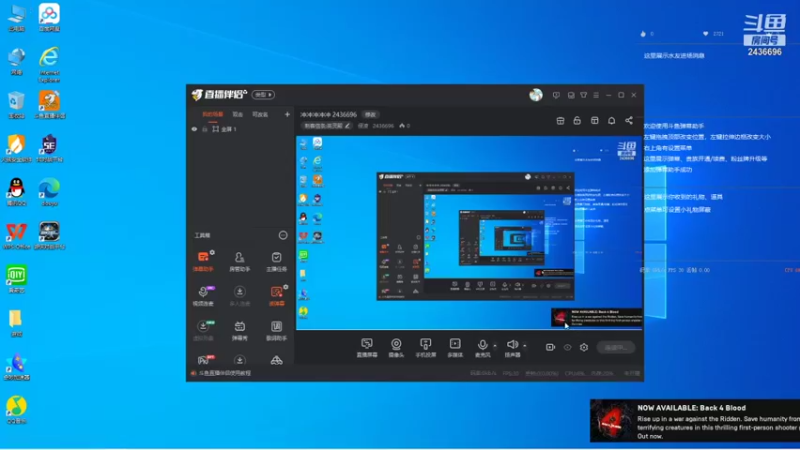Viewport: 800px width, 450px height.
Task: Open the notification bell above the preview
Action: [x=611, y=120]
